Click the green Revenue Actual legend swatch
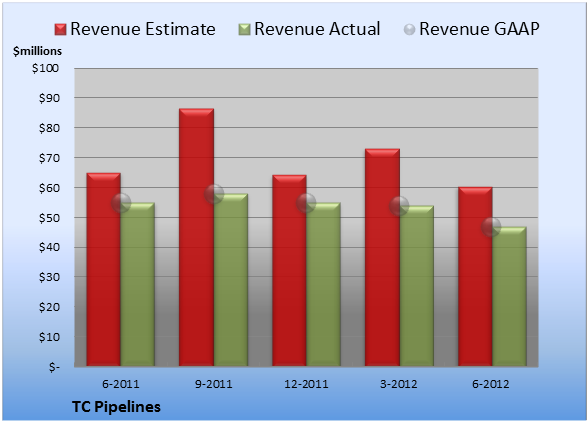588x422 pixels. pyautogui.click(x=244, y=30)
